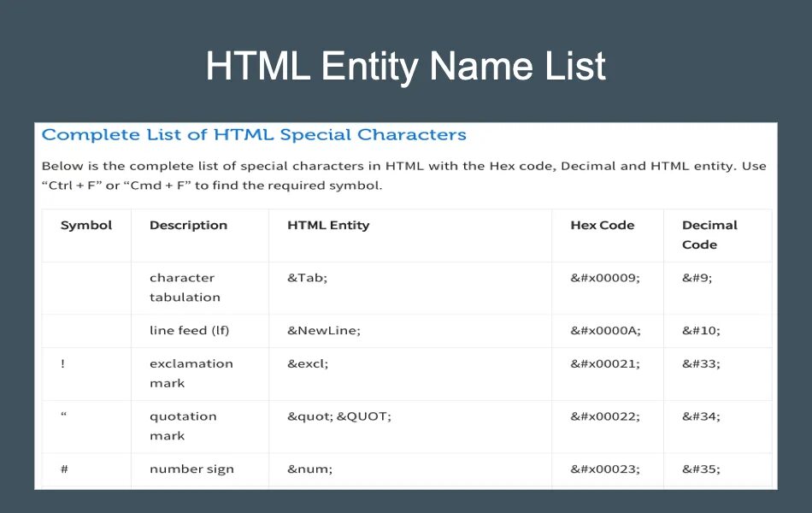This screenshot has height=513, width=812.
Task: Select the Decimal Code column header
Action: 709,235
